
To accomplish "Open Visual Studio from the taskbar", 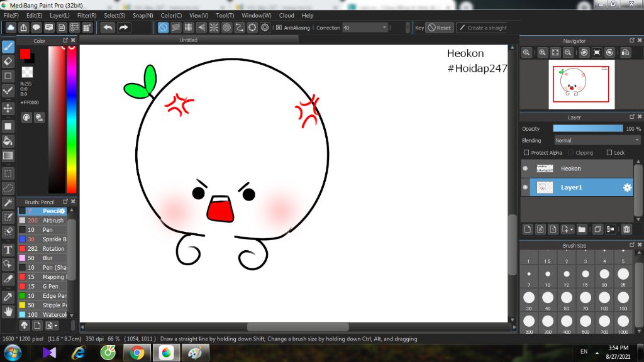I will click(49, 353).
